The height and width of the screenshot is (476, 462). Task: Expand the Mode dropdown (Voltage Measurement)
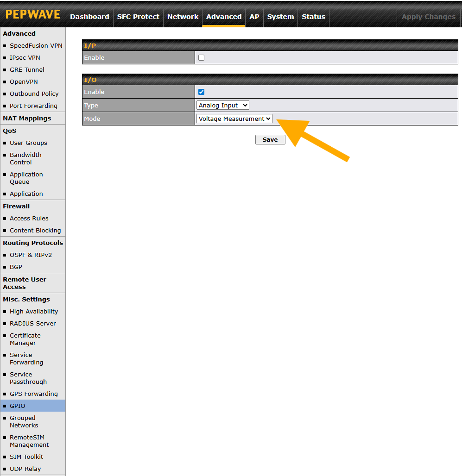(234, 119)
